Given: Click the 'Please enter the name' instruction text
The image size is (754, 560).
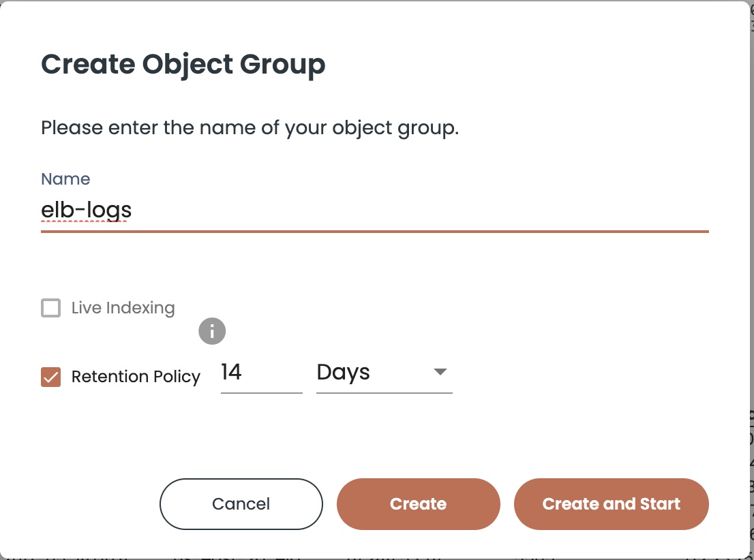Looking at the screenshot, I should click(x=250, y=128).
